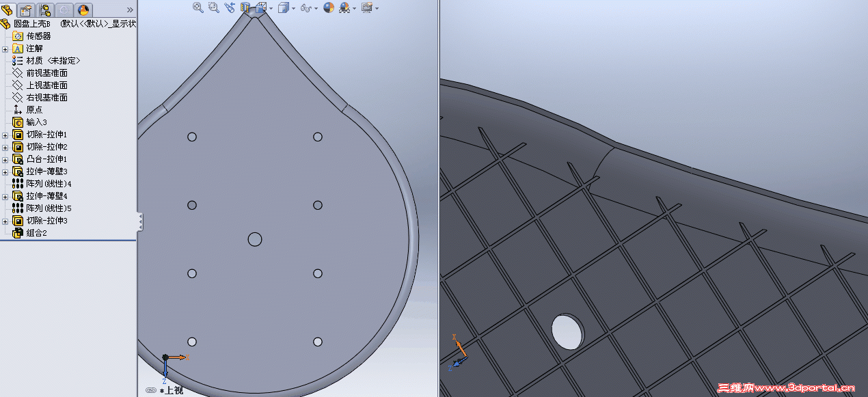Open the View Orientation icon

[x=260, y=8]
